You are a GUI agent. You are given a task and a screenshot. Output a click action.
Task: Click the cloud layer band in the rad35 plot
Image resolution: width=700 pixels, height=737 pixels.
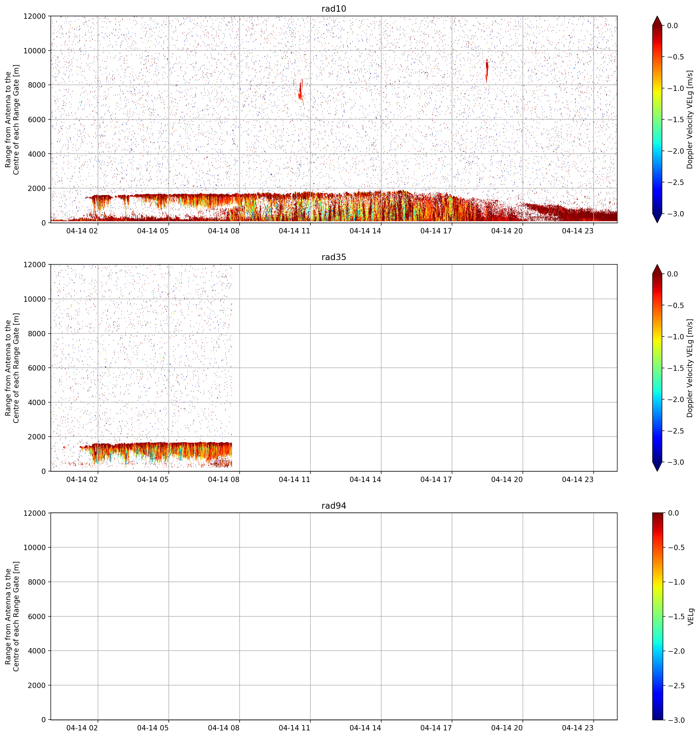click(x=156, y=453)
